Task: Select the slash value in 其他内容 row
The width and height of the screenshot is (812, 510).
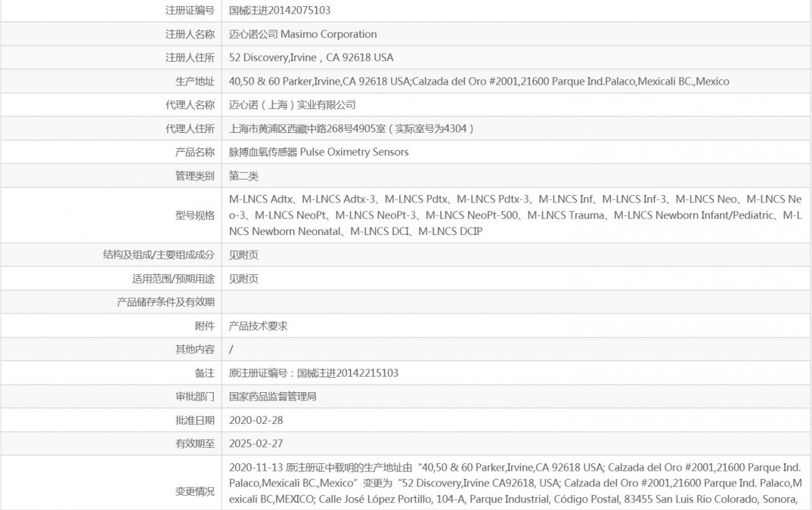Action: pyautogui.click(x=231, y=349)
